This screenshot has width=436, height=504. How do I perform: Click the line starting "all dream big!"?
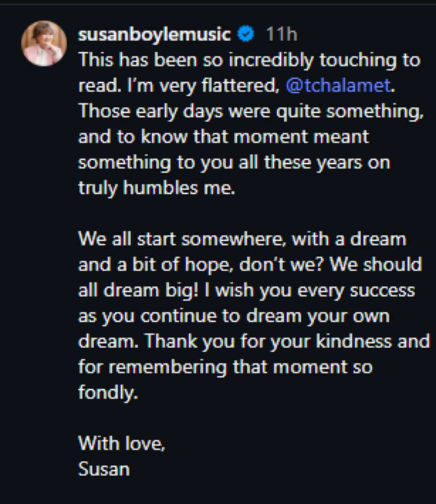point(246,290)
